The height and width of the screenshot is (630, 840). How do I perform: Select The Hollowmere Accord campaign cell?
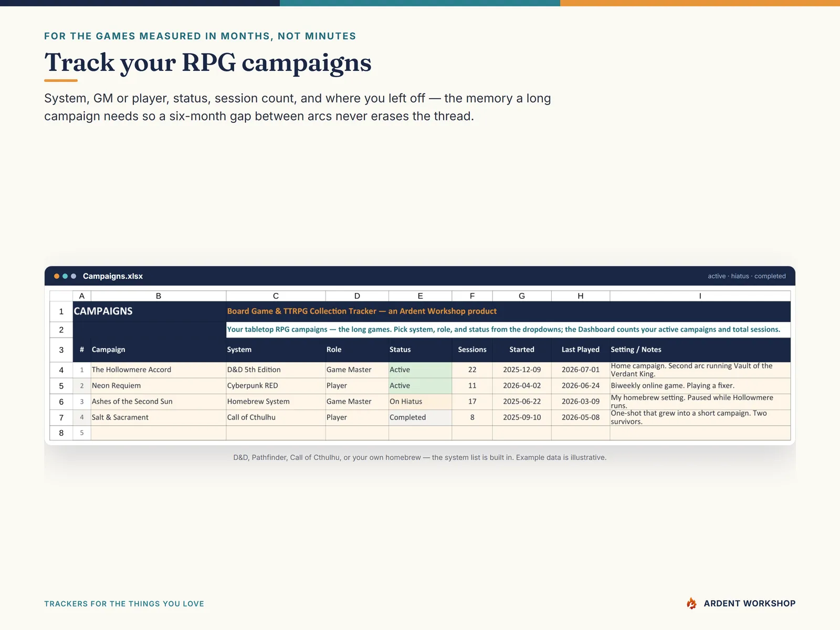pyautogui.click(x=159, y=370)
